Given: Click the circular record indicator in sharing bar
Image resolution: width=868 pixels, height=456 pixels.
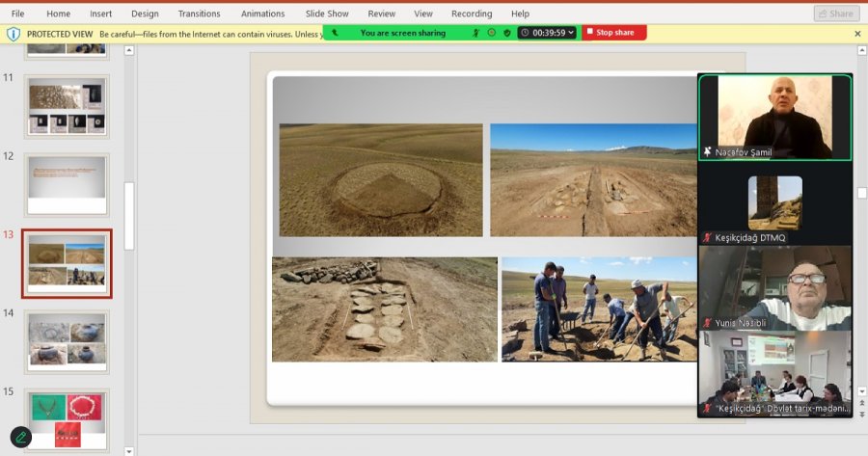Looking at the screenshot, I should [x=491, y=33].
